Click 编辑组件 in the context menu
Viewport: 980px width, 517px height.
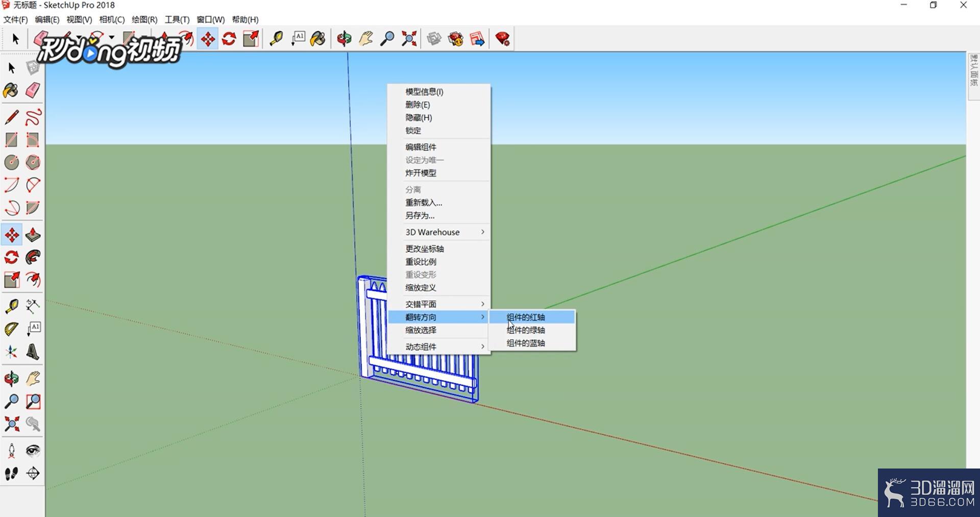pos(439,147)
